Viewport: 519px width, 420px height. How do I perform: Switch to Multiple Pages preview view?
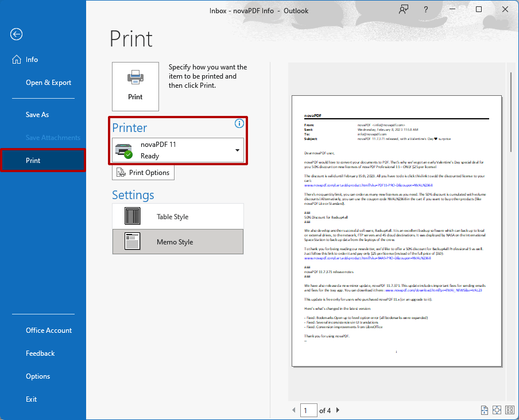(x=509, y=410)
